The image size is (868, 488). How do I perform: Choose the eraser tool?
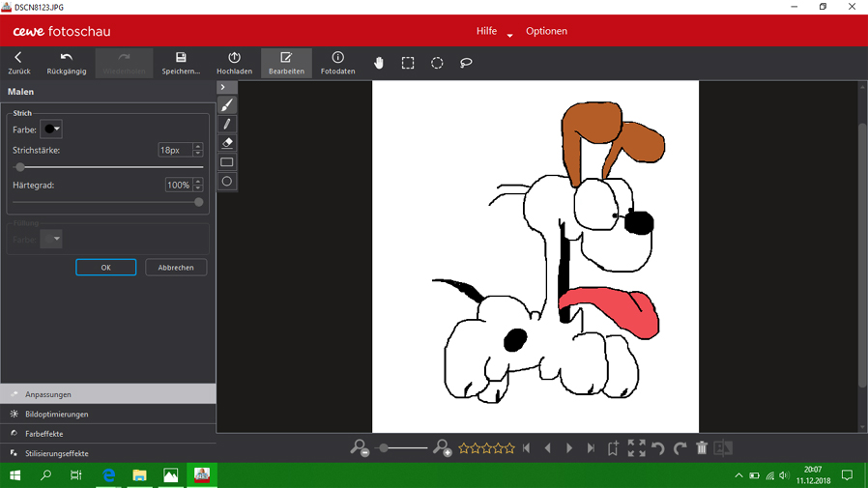tap(227, 143)
